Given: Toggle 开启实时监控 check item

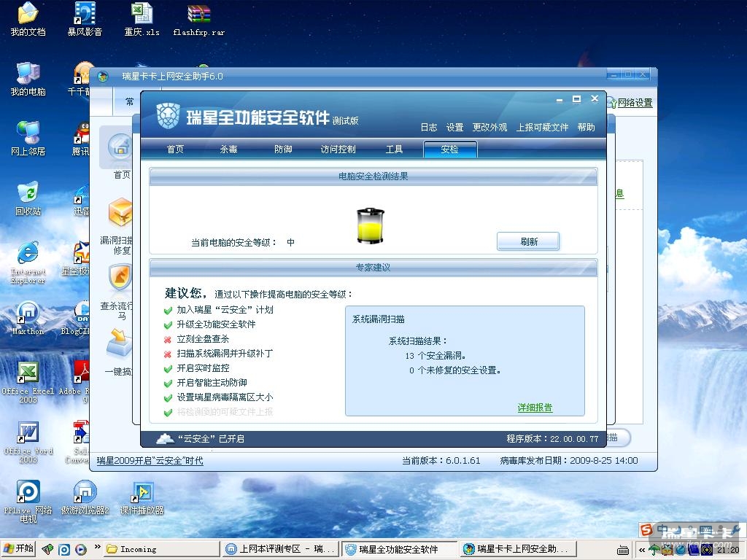Looking at the screenshot, I should [197, 368].
